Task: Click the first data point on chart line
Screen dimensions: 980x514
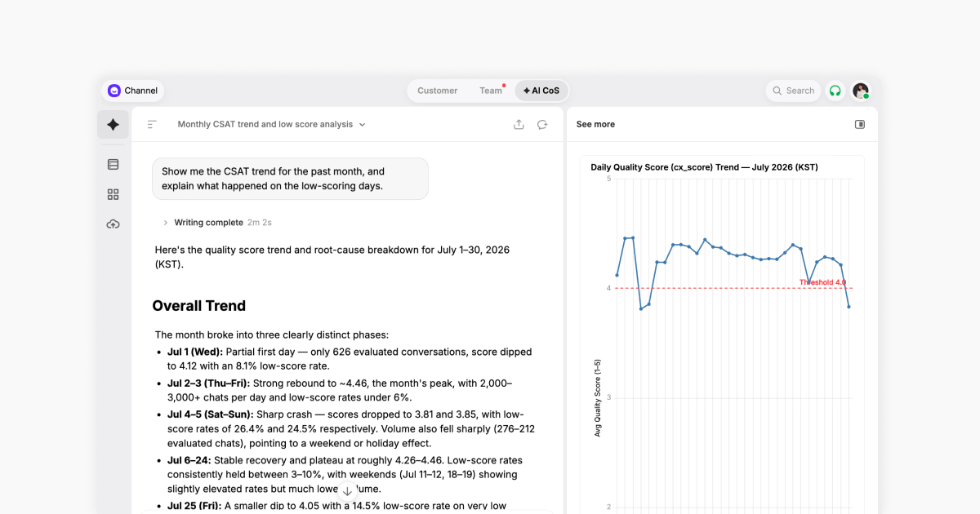Action: coord(617,275)
